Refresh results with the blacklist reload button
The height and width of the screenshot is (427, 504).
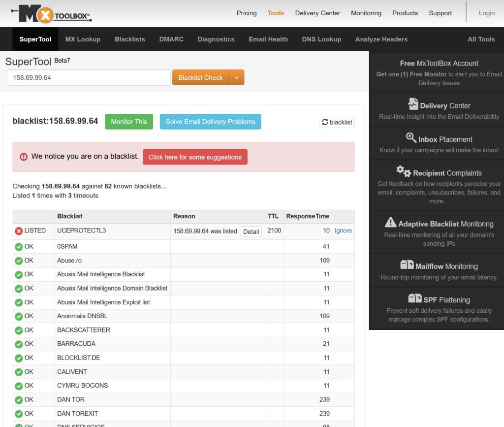[x=337, y=122]
